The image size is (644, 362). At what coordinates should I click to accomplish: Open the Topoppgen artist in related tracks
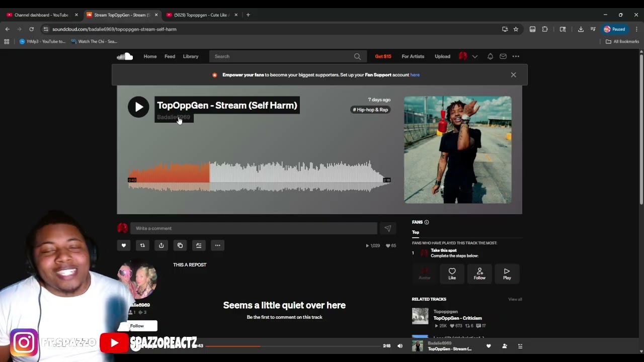tap(446, 312)
